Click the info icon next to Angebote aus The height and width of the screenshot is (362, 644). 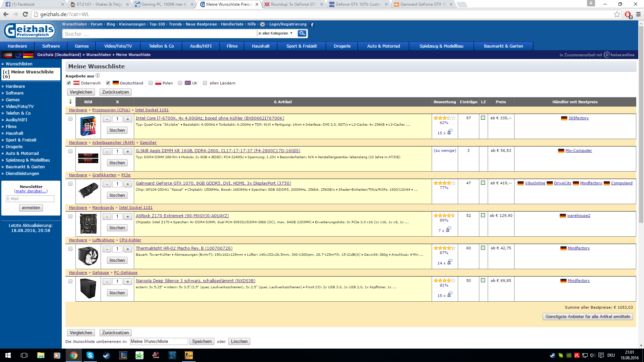tap(98, 76)
